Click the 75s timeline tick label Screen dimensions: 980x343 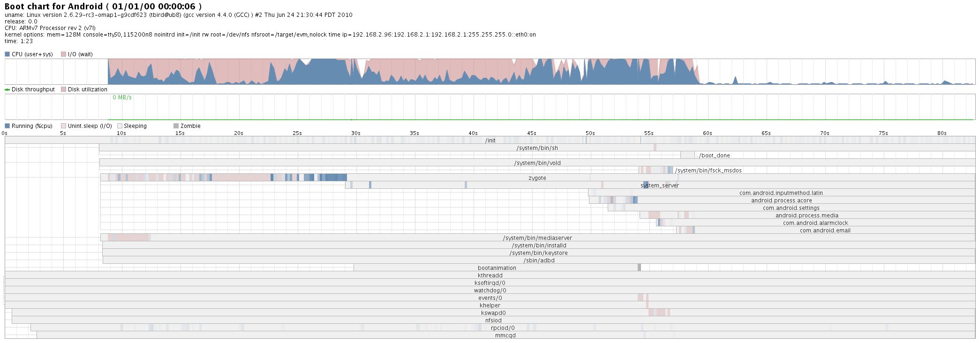[x=883, y=133]
